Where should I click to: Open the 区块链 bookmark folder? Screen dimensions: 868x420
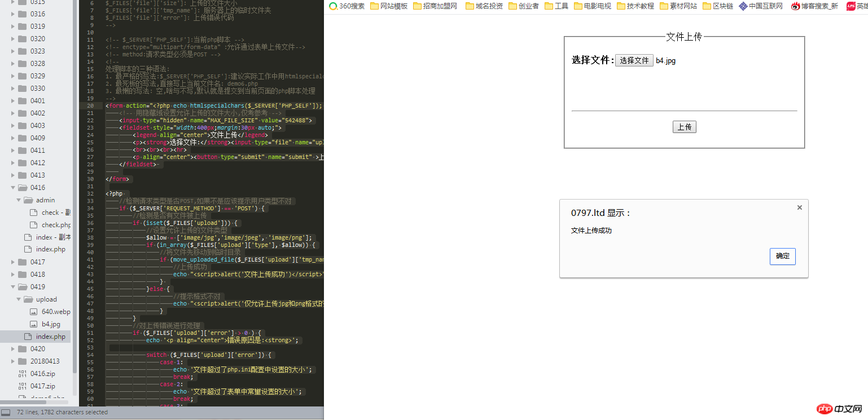(718, 6)
